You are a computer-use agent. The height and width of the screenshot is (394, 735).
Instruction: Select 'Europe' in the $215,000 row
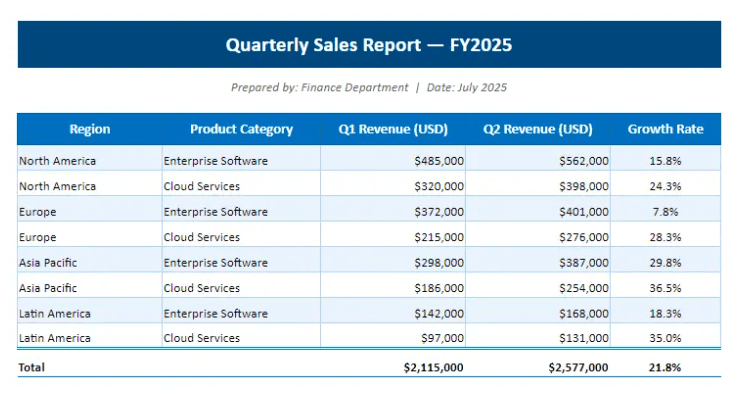click(x=38, y=238)
